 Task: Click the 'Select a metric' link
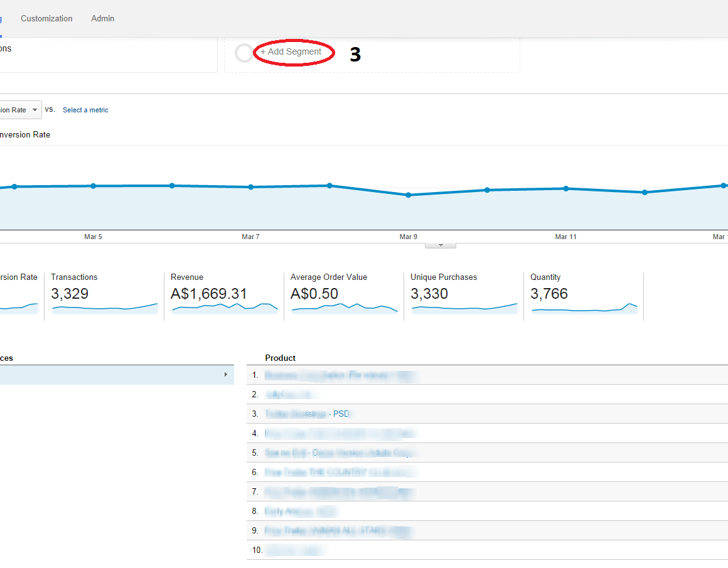click(85, 110)
